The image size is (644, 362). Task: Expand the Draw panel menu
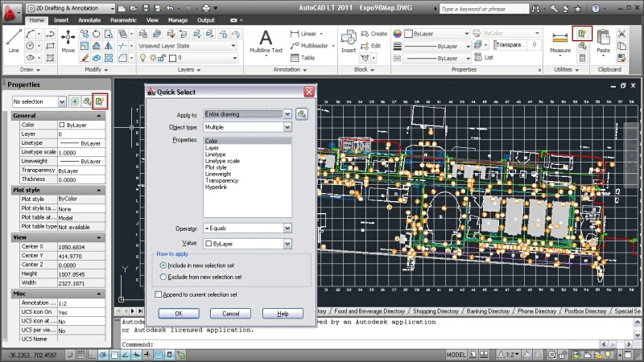pos(30,69)
